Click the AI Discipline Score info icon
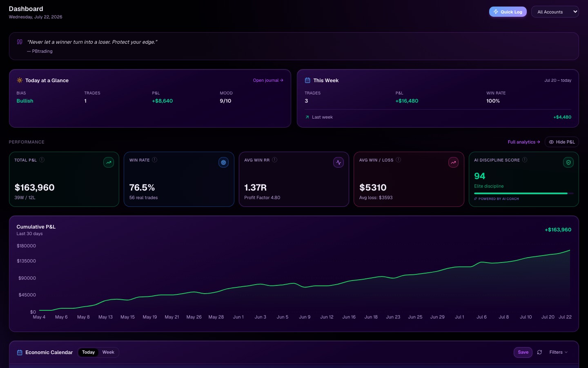Viewport: 588px width, 368px height. tap(525, 160)
